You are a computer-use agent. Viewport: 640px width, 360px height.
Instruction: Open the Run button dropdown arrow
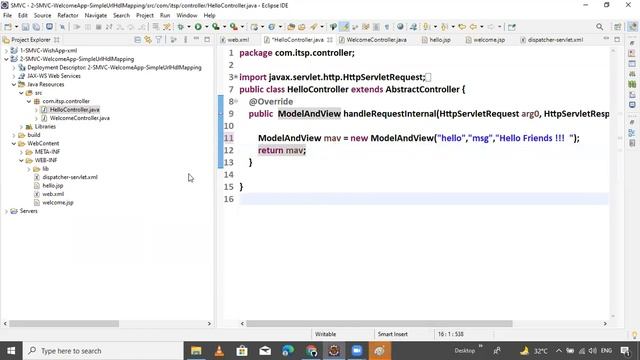click(x=207, y=27)
